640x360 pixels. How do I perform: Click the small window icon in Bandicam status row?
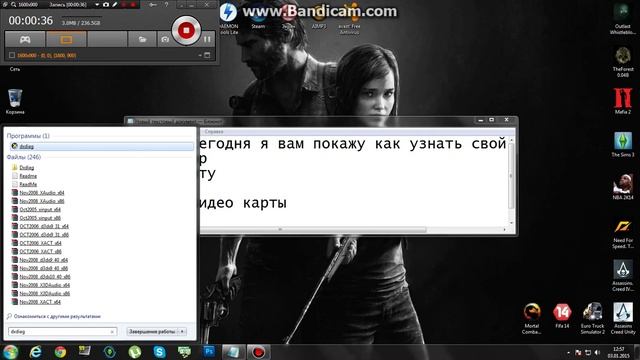click(207, 55)
